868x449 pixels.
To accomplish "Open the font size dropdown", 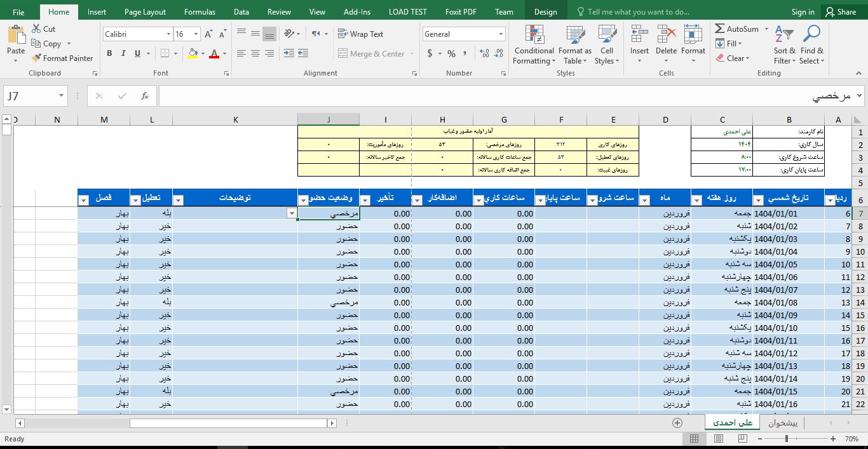I will pyautogui.click(x=196, y=34).
